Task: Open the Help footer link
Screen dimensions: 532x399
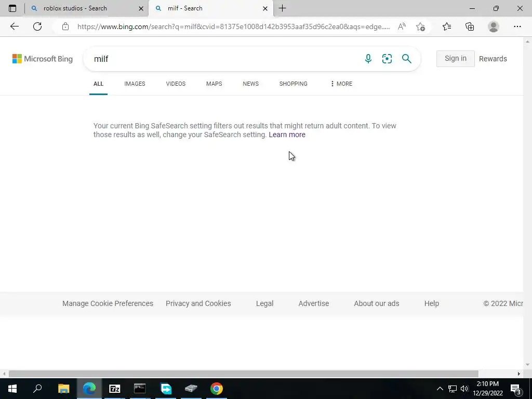Action: click(432, 303)
